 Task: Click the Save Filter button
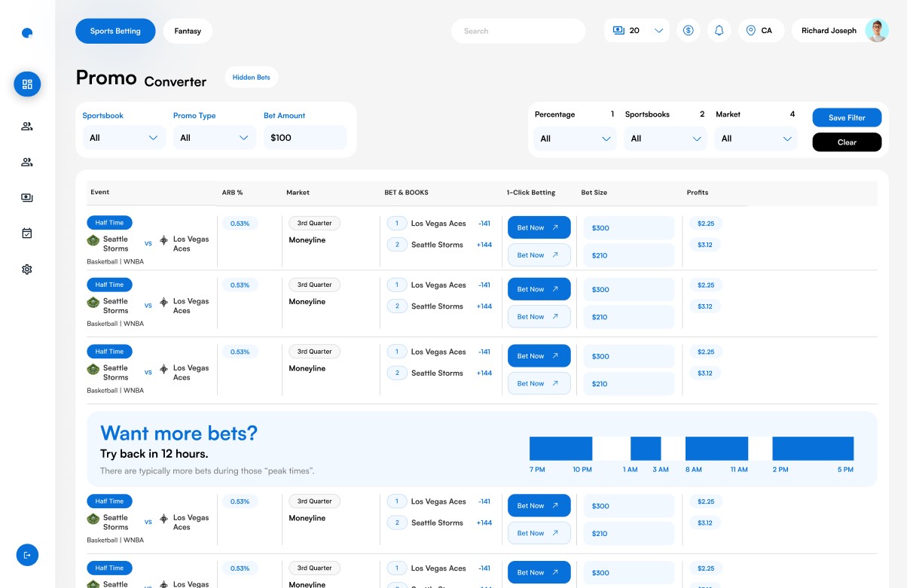[846, 117]
